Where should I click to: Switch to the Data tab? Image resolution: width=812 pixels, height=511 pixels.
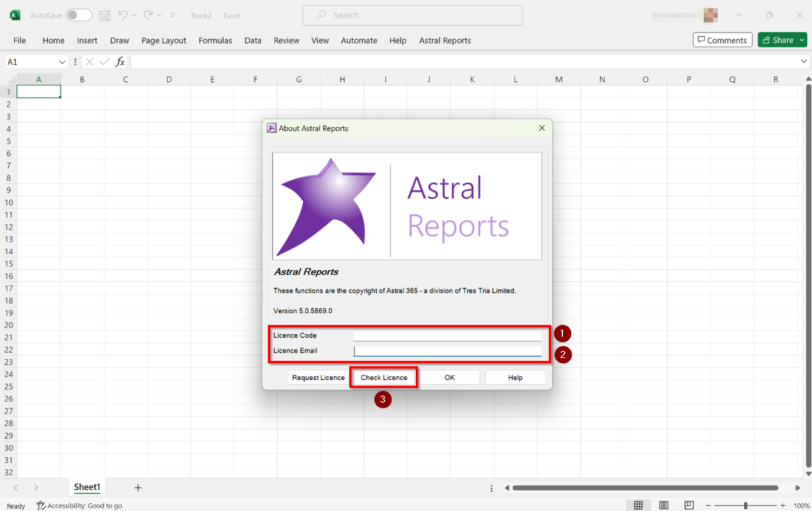pos(253,41)
